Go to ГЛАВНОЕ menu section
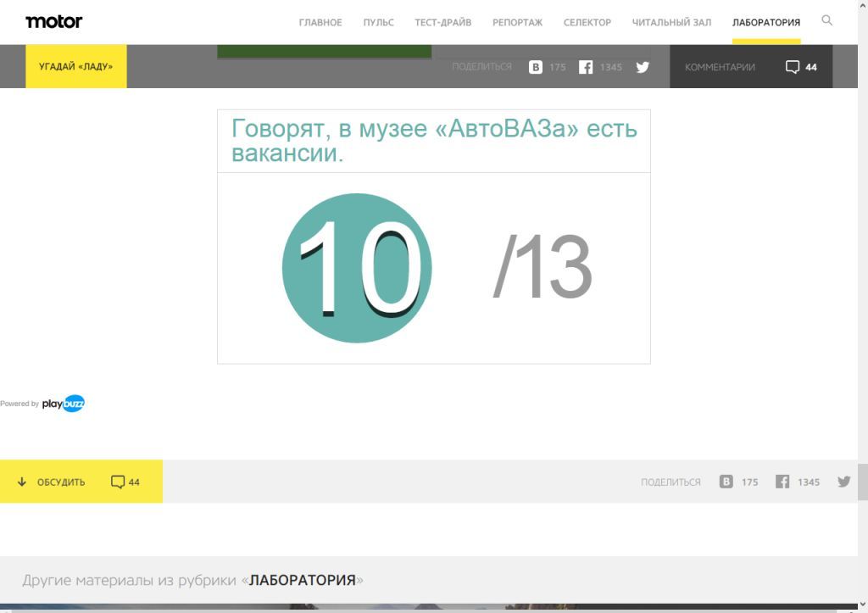This screenshot has width=868, height=613. (x=320, y=22)
